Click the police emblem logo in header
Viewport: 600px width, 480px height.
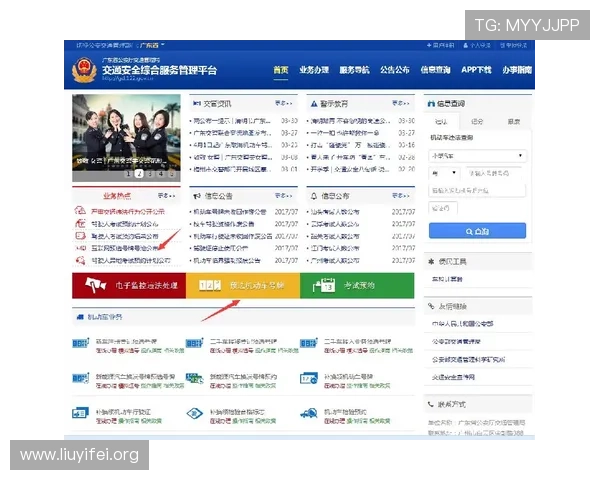pos(84,70)
